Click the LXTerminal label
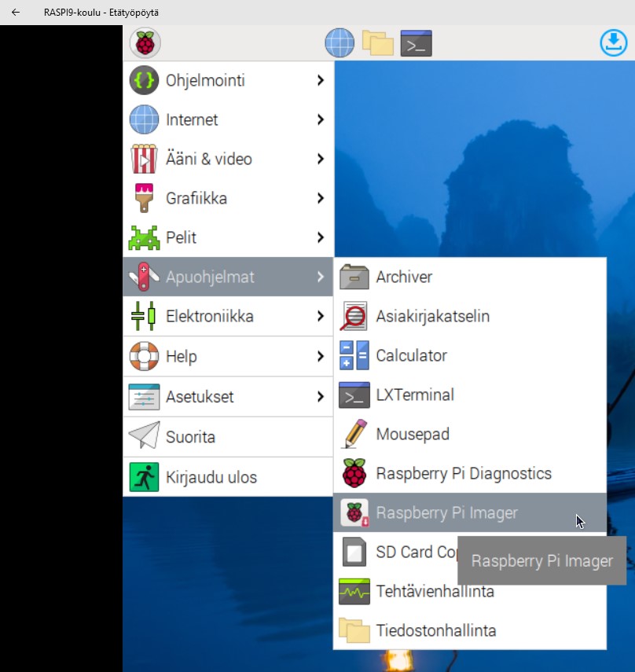This screenshot has height=672, width=635. (415, 395)
